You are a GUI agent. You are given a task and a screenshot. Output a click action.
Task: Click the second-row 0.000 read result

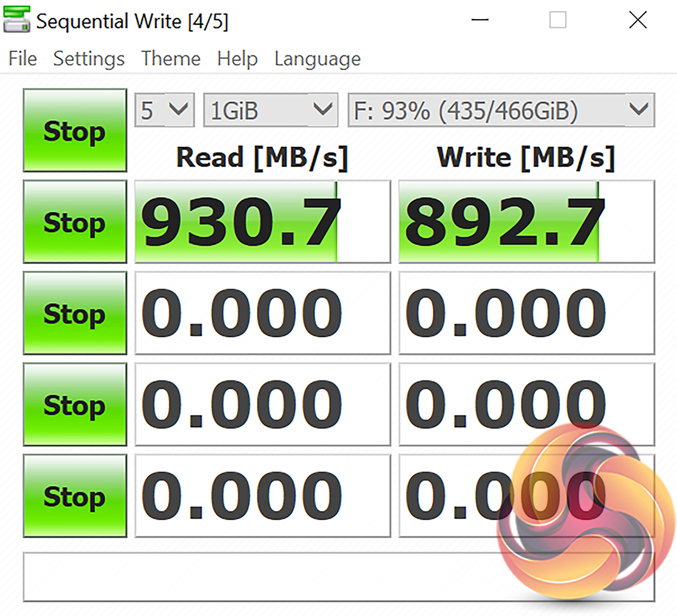tap(262, 313)
